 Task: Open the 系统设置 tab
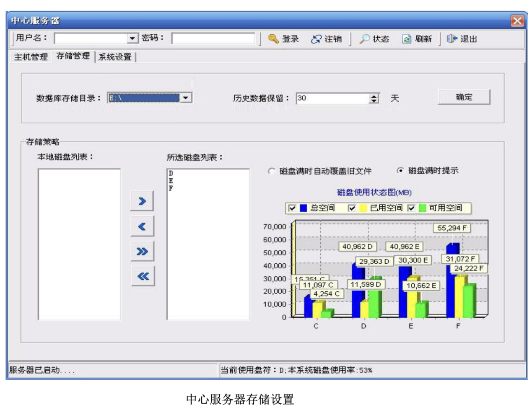[115, 57]
